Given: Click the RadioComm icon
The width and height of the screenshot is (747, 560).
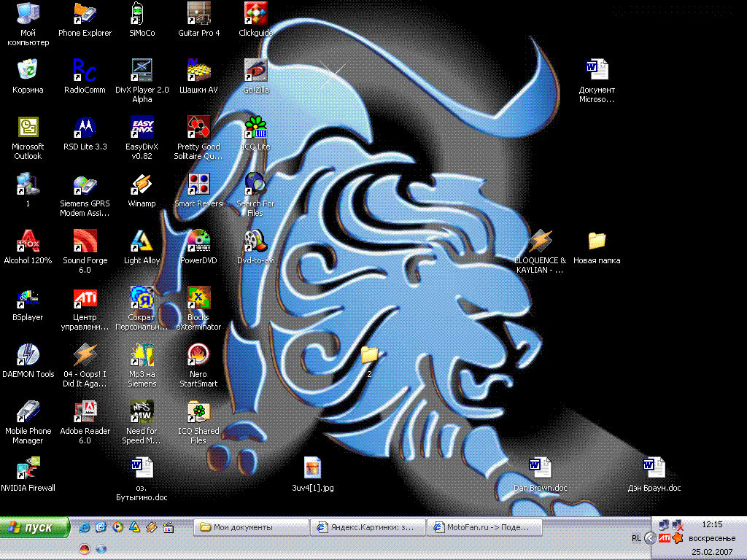Looking at the screenshot, I should coord(85,70).
